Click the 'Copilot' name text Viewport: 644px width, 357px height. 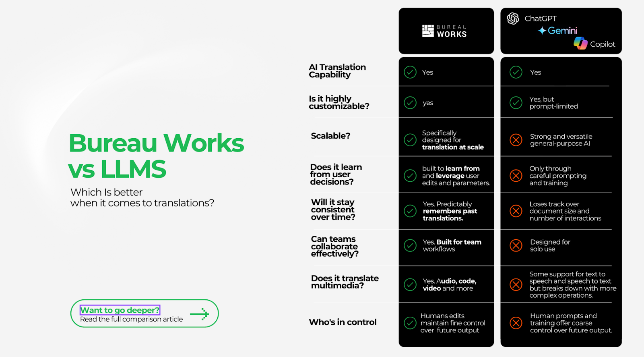point(603,44)
